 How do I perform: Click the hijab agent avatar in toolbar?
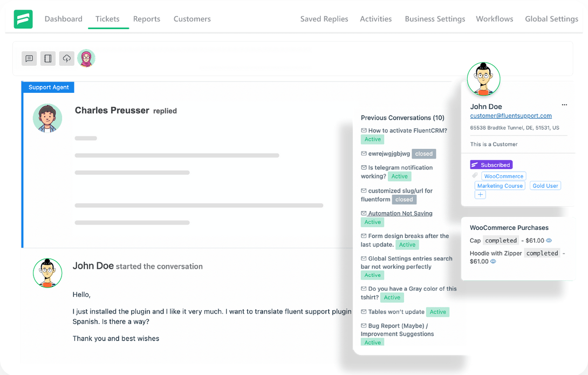point(86,58)
